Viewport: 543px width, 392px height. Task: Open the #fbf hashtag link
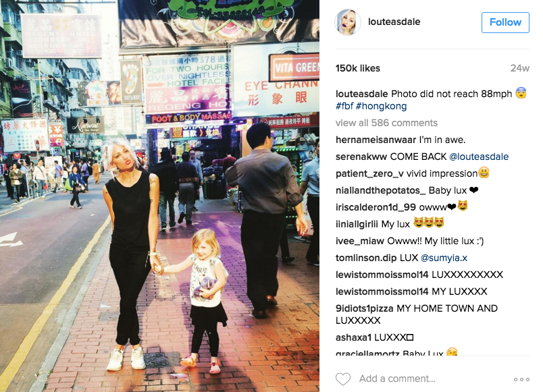point(344,106)
